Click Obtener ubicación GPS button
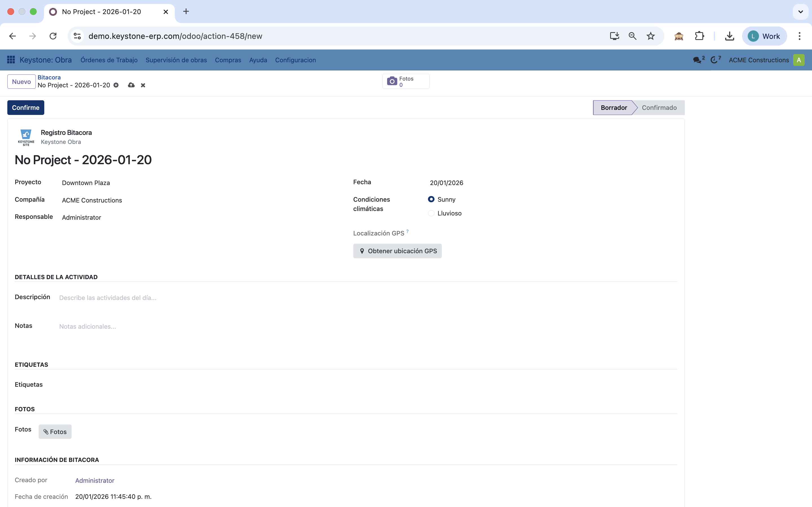This screenshot has height=507, width=812. tap(397, 251)
